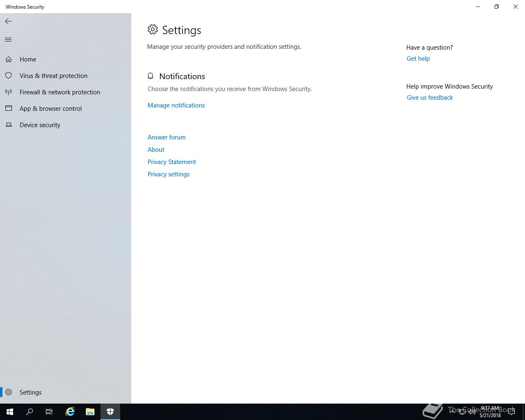Viewport: 525px width, 420px height.
Task: Click the Settings page gear heading icon
Action: 153,30
